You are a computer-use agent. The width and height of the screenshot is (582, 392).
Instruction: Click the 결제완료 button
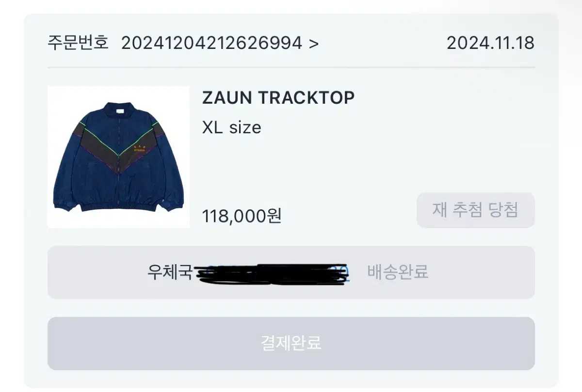click(x=291, y=344)
